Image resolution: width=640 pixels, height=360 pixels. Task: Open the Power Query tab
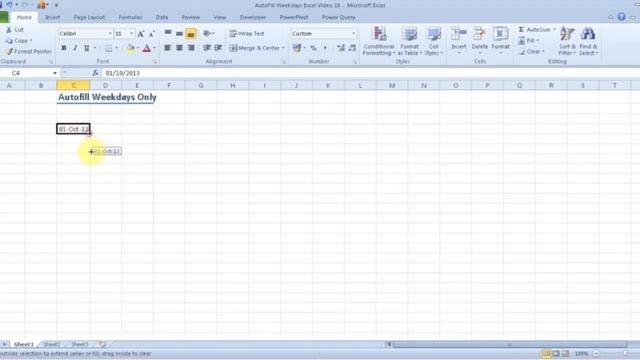point(338,18)
